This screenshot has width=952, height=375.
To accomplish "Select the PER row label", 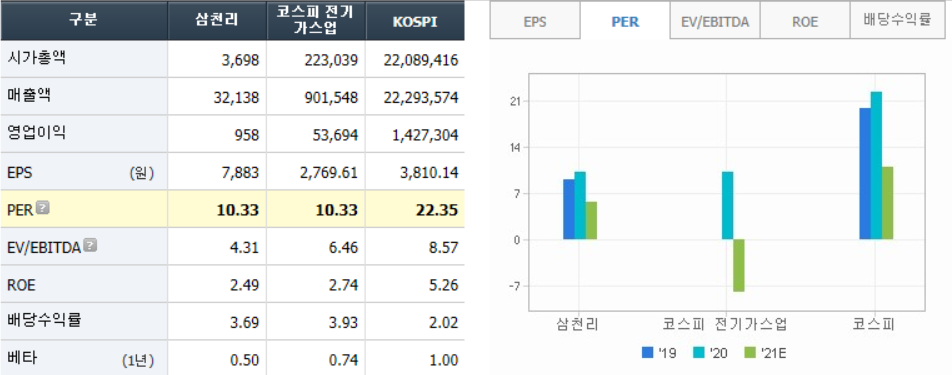I will point(21,210).
